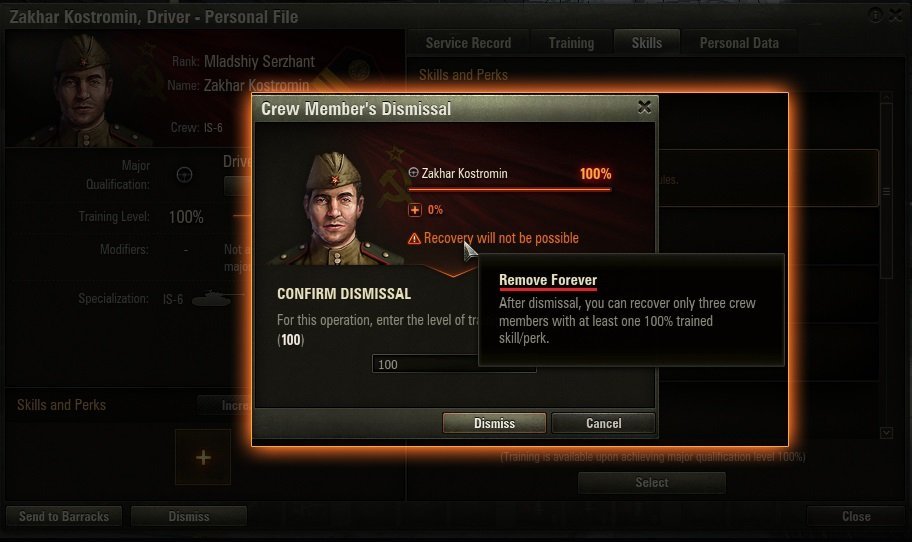912x542 pixels.
Task: Click the Major Qualification steering wheel icon
Action: pyautogui.click(x=184, y=174)
